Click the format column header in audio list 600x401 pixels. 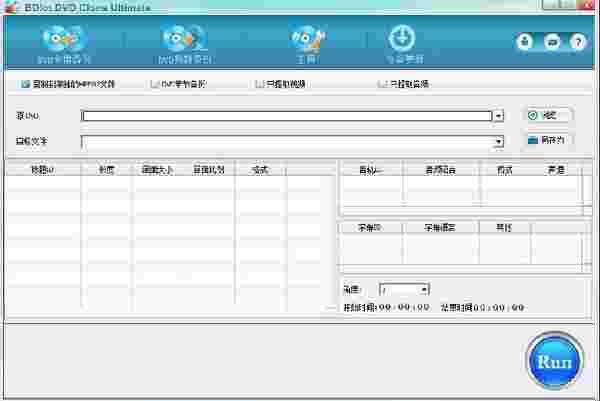505,170
